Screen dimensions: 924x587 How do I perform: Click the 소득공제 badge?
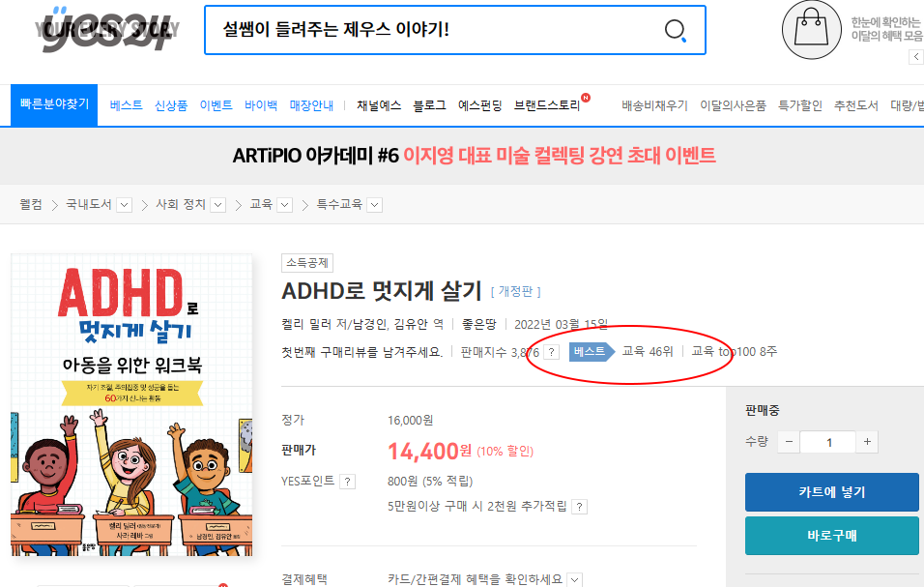coord(307,263)
